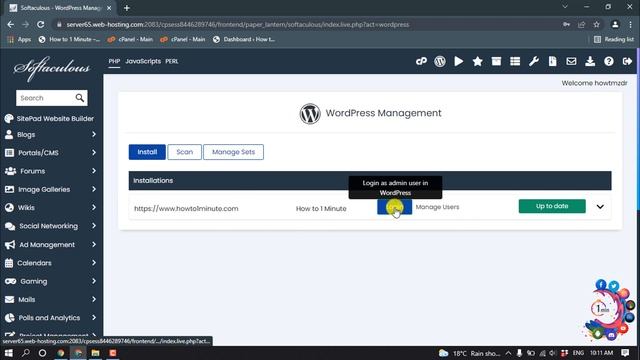Expand howto1minute.com installation details chevron
This screenshot has width=640, height=360.
(x=600, y=207)
